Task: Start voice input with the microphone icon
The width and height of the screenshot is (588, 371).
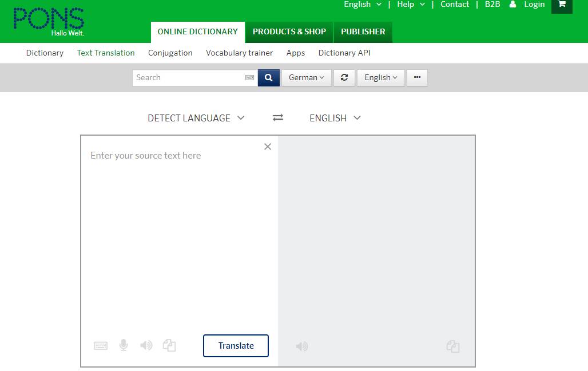Action: (x=124, y=345)
